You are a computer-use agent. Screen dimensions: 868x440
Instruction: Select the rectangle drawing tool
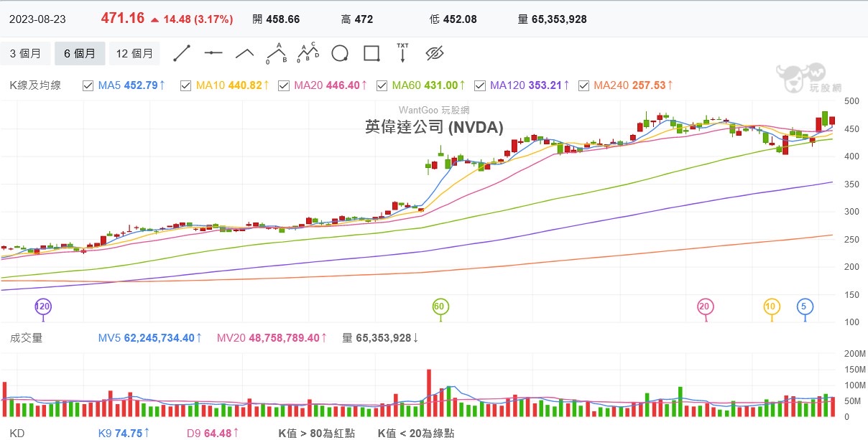click(371, 54)
